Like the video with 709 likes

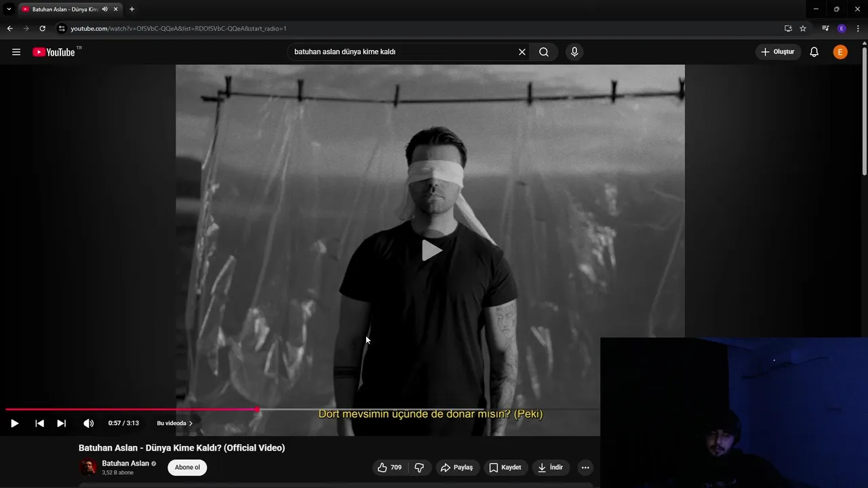(390, 468)
